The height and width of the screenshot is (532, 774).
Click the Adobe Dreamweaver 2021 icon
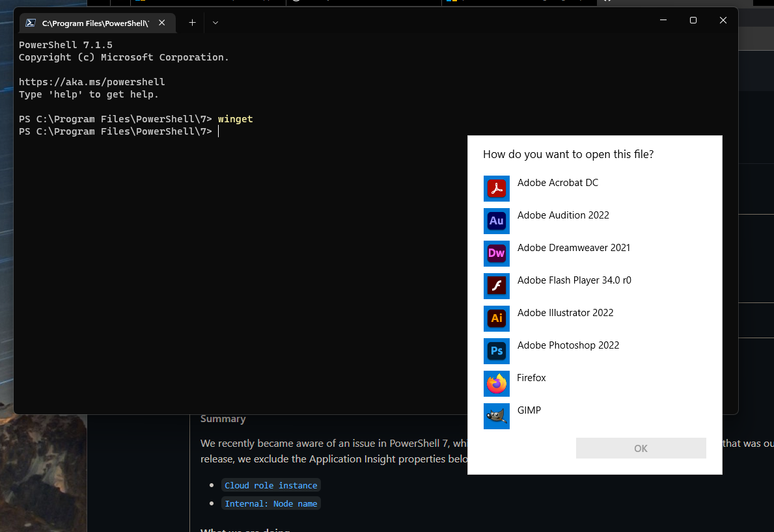(x=497, y=254)
